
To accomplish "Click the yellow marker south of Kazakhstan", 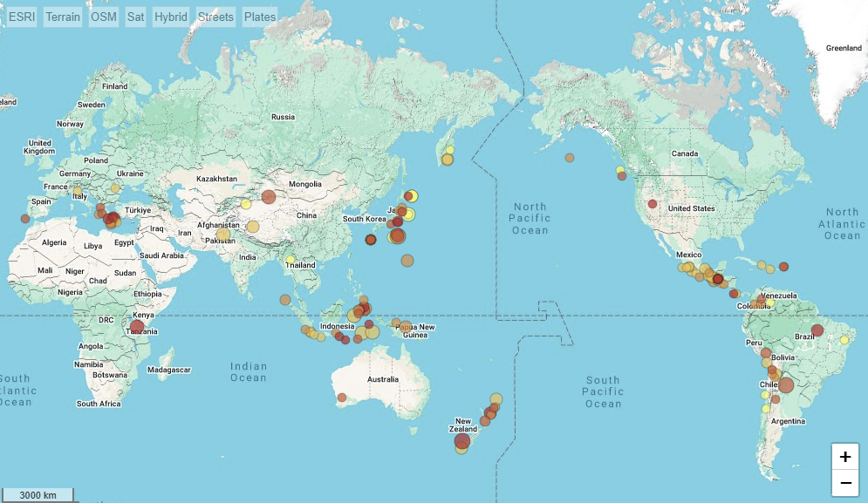I will pyautogui.click(x=246, y=204).
